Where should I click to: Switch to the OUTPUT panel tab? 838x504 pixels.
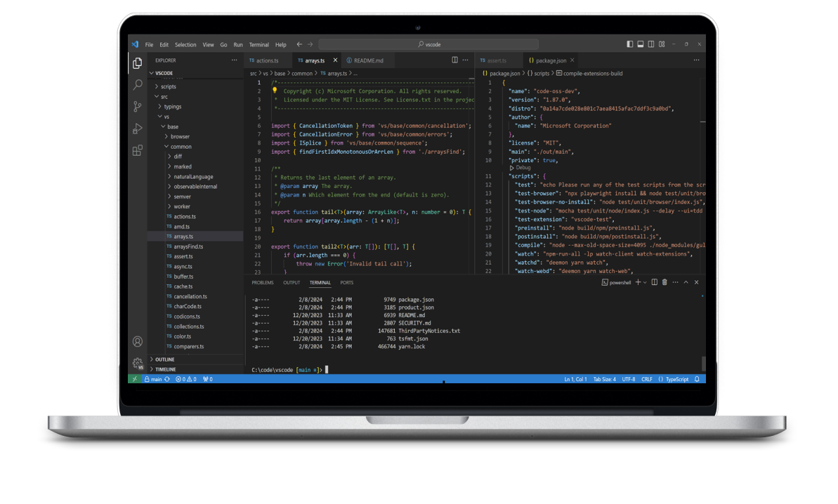[x=292, y=282]
